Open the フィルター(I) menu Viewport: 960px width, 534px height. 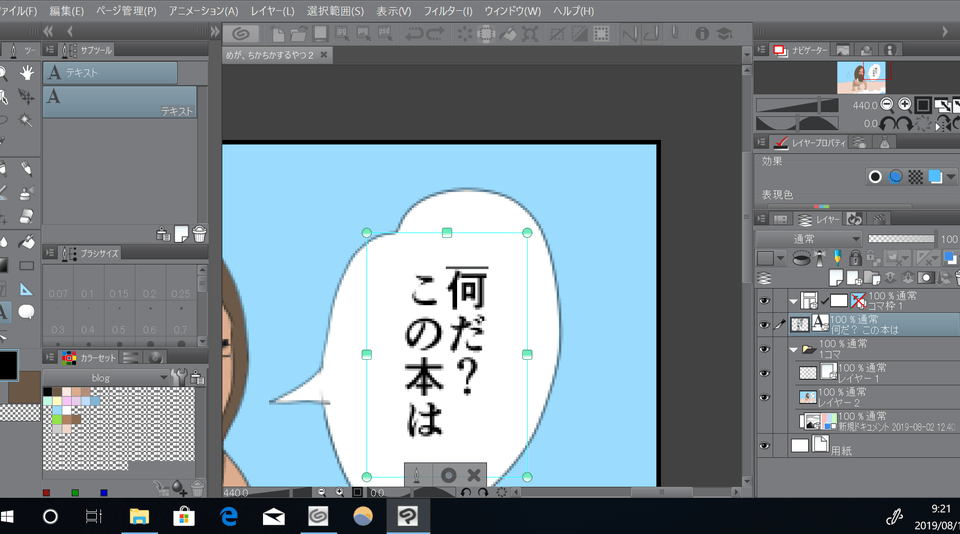pos(448,11)
